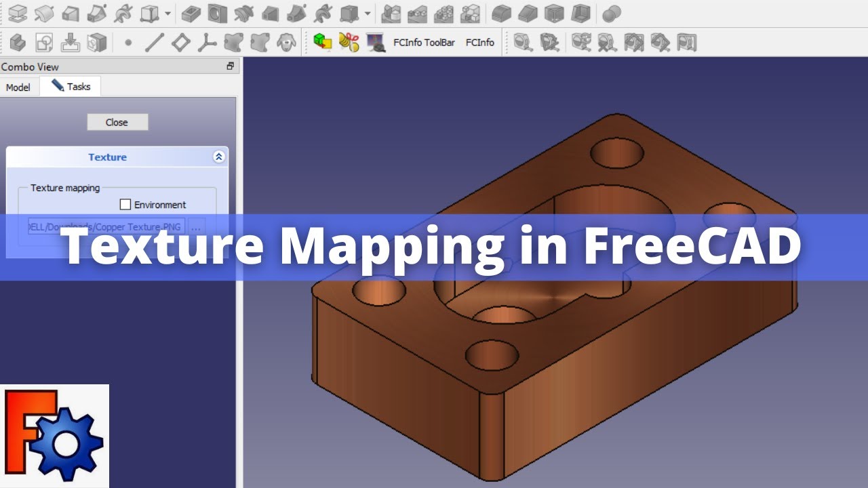This screenshot has height=488, width=868.
Task: Select the Subtractive Loft tool
Action: pyautogui.click(x=270, y=13)
